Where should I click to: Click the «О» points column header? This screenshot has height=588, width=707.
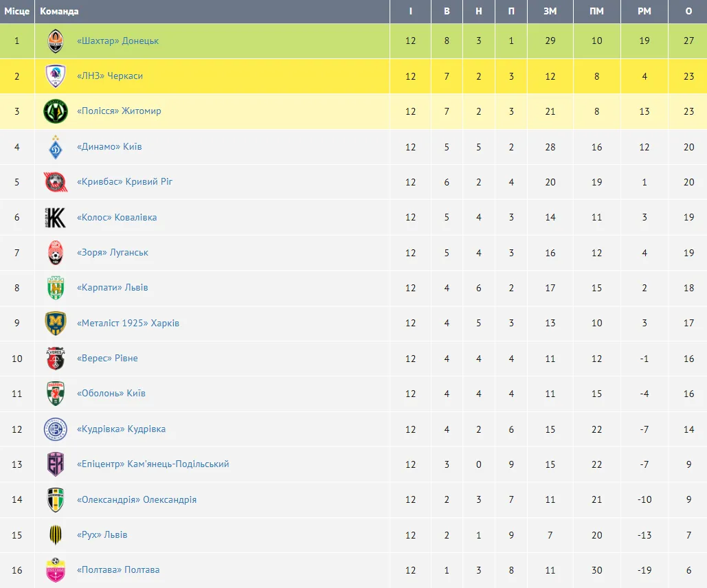688,12
